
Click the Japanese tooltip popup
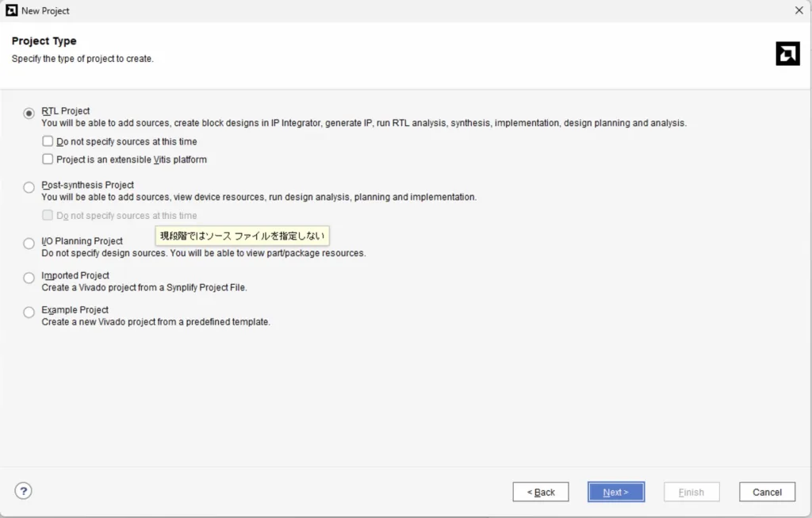tap(242, 236)
